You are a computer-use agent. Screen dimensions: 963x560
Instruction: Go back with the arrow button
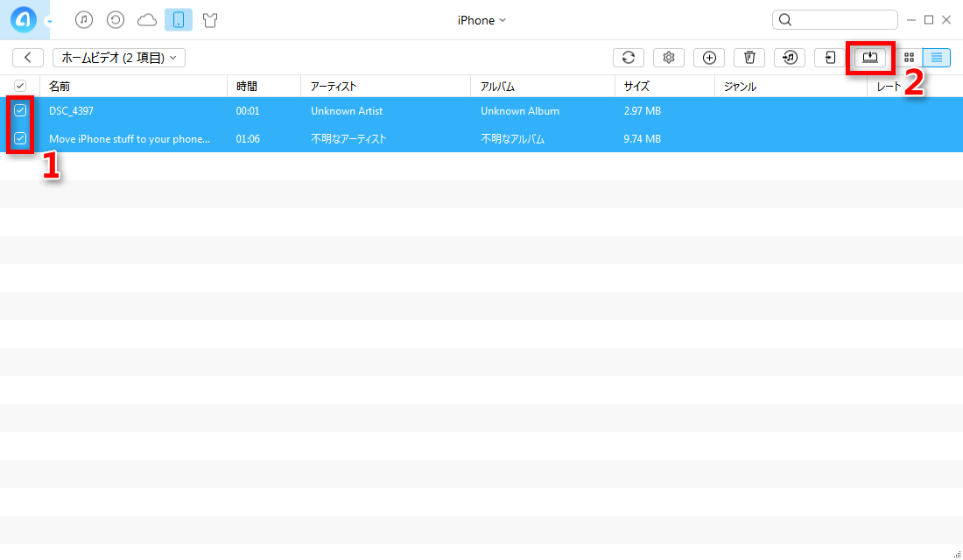point(28,58)
